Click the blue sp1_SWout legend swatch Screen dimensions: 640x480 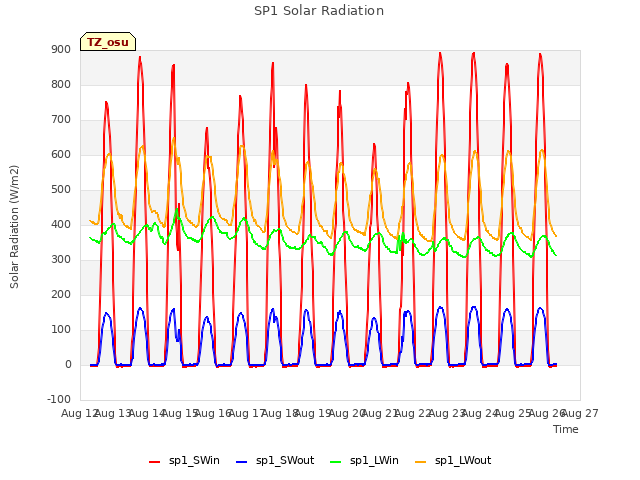click(242, 462)
